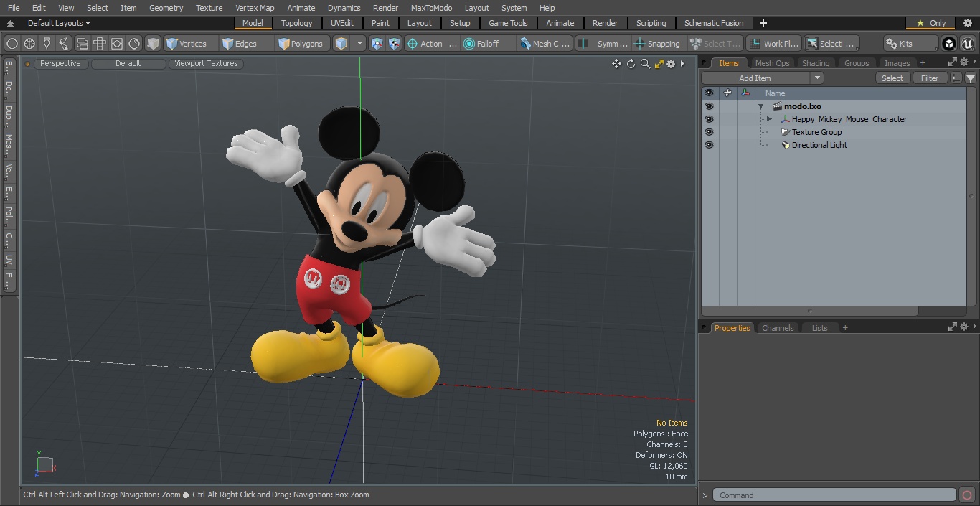The height and width of the screenshot is (506, 980).
Task: Click the Filter button in Items panel
Action: click(x=930, y=78)
